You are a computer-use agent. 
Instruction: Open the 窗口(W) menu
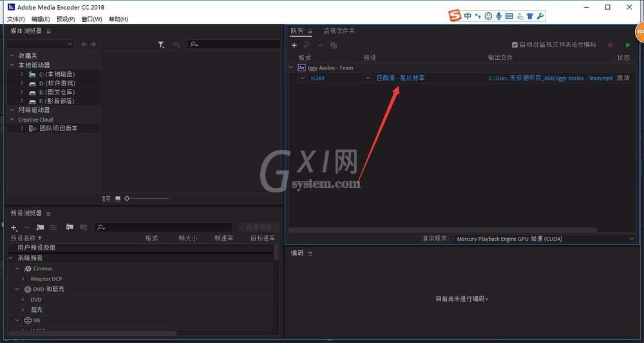[x=91, y=19]
